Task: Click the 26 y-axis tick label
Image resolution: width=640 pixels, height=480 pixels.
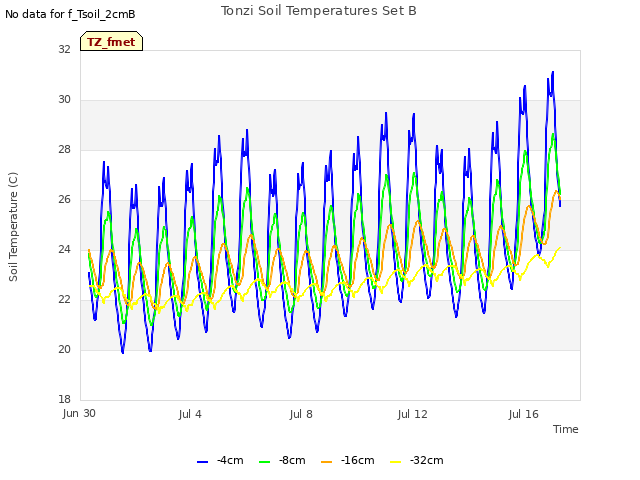Action: (64, 200)
